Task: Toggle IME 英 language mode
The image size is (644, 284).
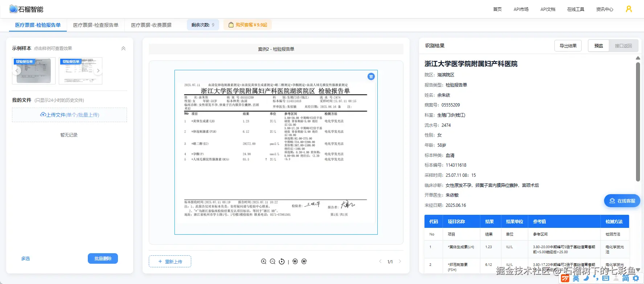Action: pos(576,278)
